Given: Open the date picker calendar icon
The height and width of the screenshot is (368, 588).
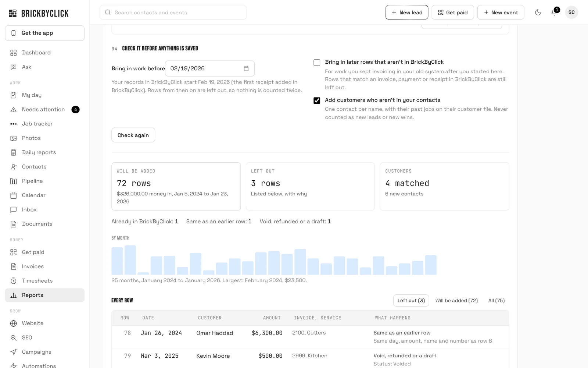Looking at the screenshot, I should point(246,69).
